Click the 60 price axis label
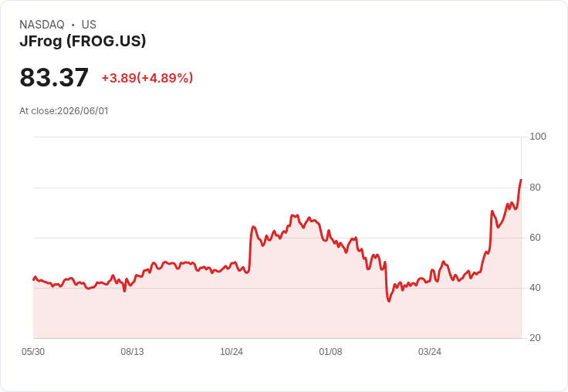568x392 pixels. coord(535,238)
